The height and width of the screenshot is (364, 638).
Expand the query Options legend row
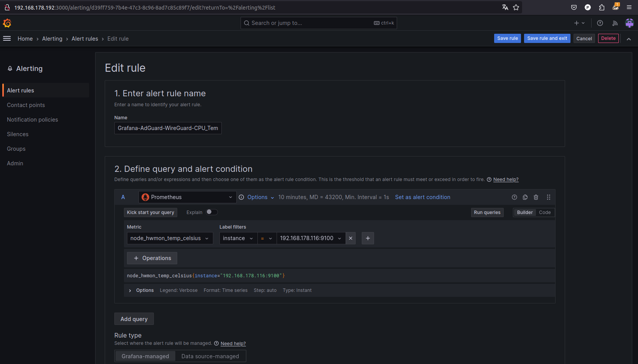click(130, 290)
